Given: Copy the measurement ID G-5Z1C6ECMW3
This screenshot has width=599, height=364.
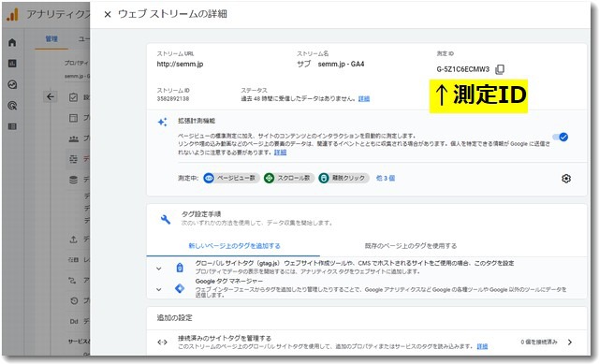Looking at the screenshot, I should coord(500,69).
